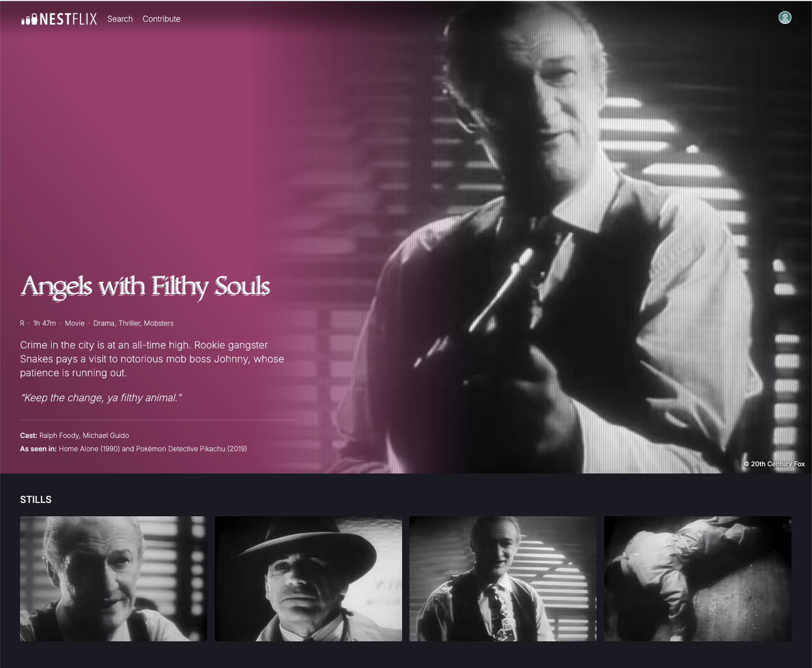The image size is (812, 668).
Task: Open the still of the man wearing a tie
Action: (503, 579)
